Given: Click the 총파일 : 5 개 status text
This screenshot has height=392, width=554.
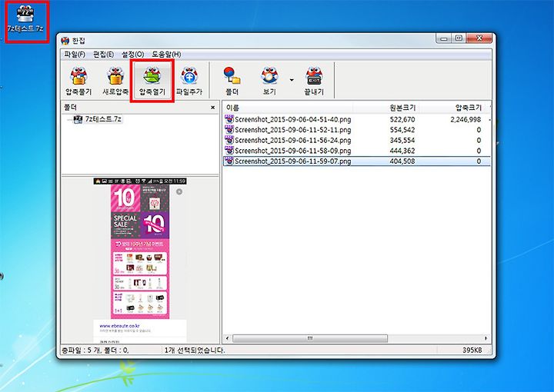Looking at the screenshot, I should [x=80, y=350].
